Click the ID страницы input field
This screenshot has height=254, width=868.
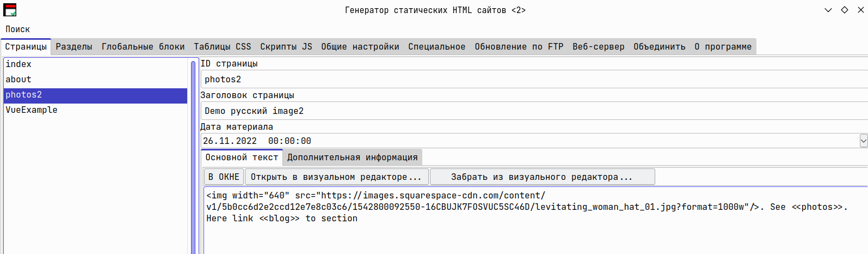pyautogui.click(x=534, y=80)
